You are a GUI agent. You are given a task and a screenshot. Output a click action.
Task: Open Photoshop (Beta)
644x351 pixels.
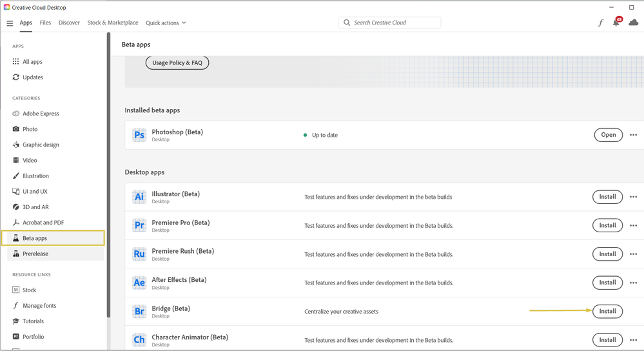point(609,135)
